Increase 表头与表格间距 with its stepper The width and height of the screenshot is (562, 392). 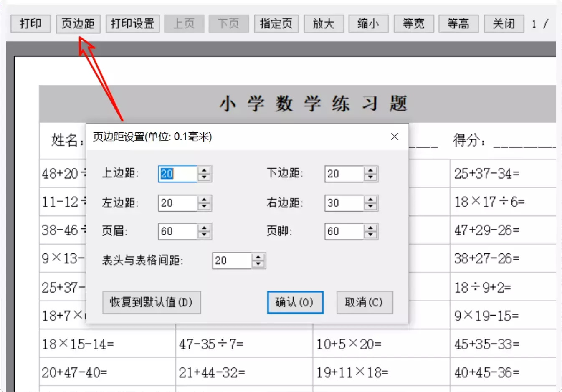click(x=258, y=257)
